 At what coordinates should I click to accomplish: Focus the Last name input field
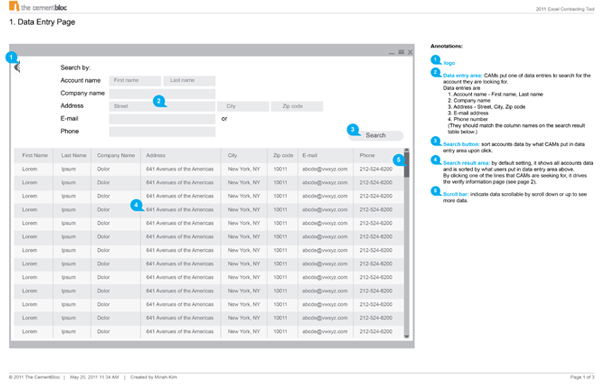[189, 80]
